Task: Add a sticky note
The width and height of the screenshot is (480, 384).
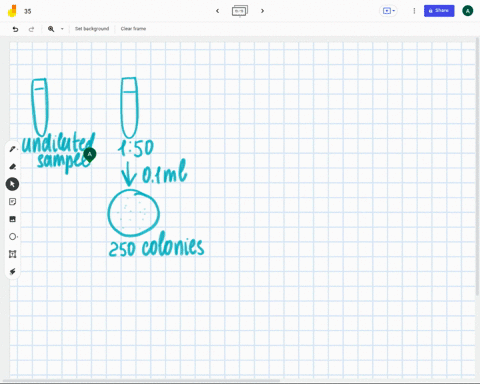Action: (13, 202)
